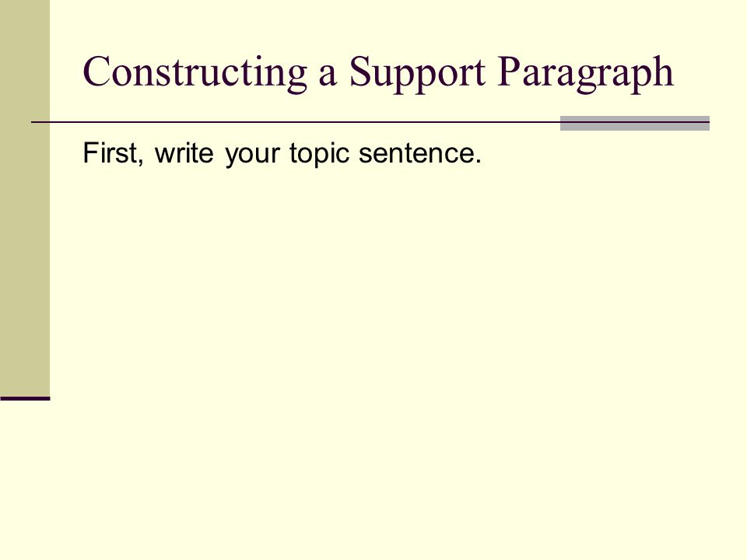This screenshot has width=747, height=560.
Task: Select the word "Support" in the title
Action: pyautogui.click(x=417, y=74)
